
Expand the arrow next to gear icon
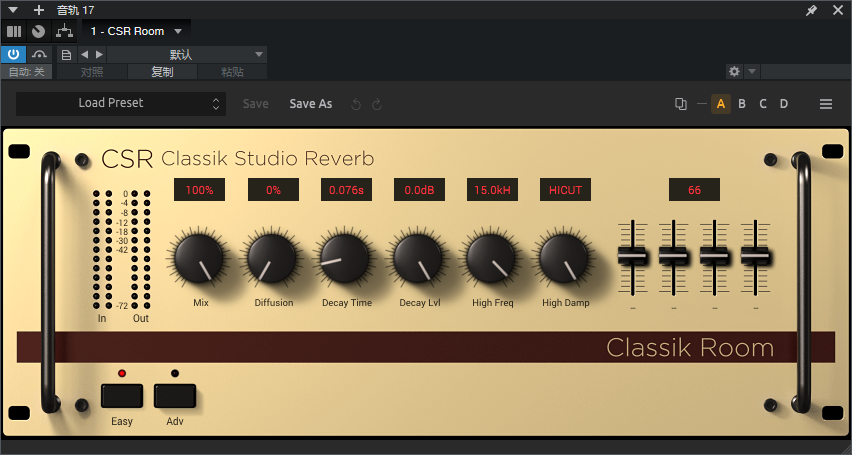[x=751, y=71]
